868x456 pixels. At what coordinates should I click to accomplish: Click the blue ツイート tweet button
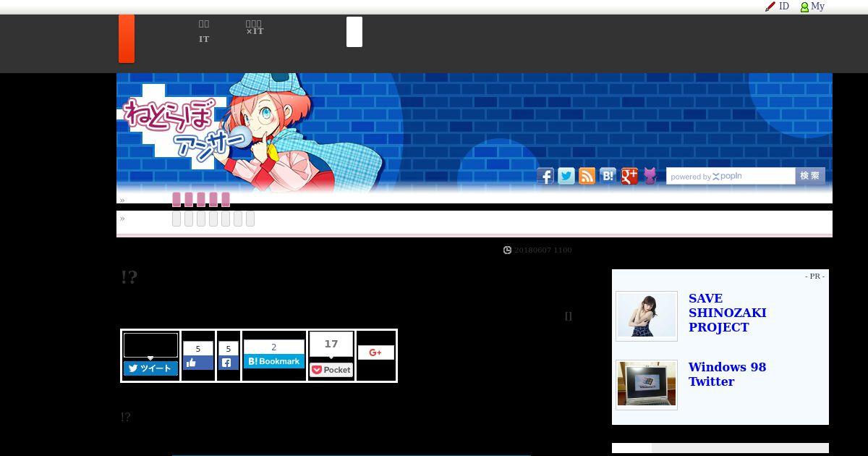(150, 368)
